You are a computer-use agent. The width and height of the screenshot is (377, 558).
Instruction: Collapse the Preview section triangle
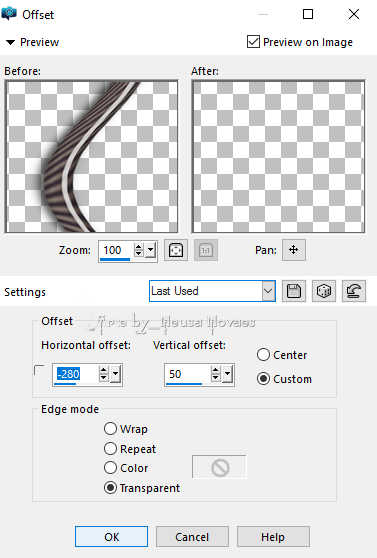click(x=10, y=43)
